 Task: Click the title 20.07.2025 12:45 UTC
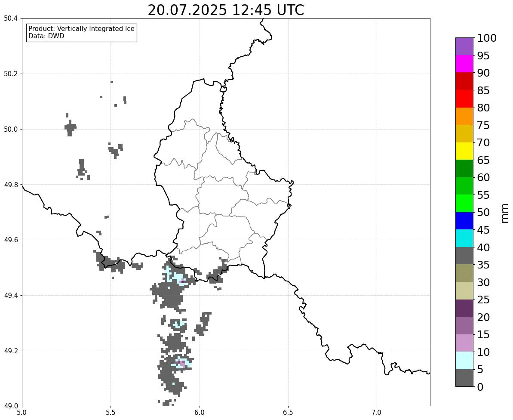click(x=226, y=10)
